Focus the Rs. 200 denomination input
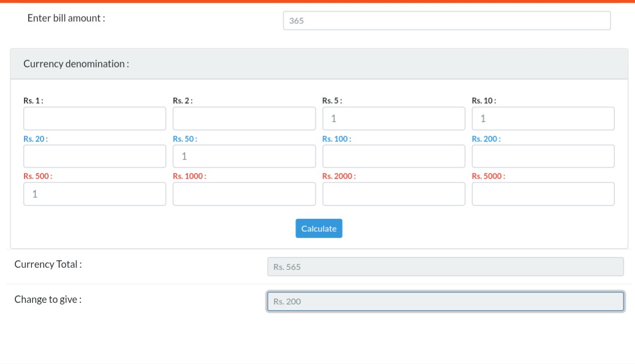 coord(543,156)
